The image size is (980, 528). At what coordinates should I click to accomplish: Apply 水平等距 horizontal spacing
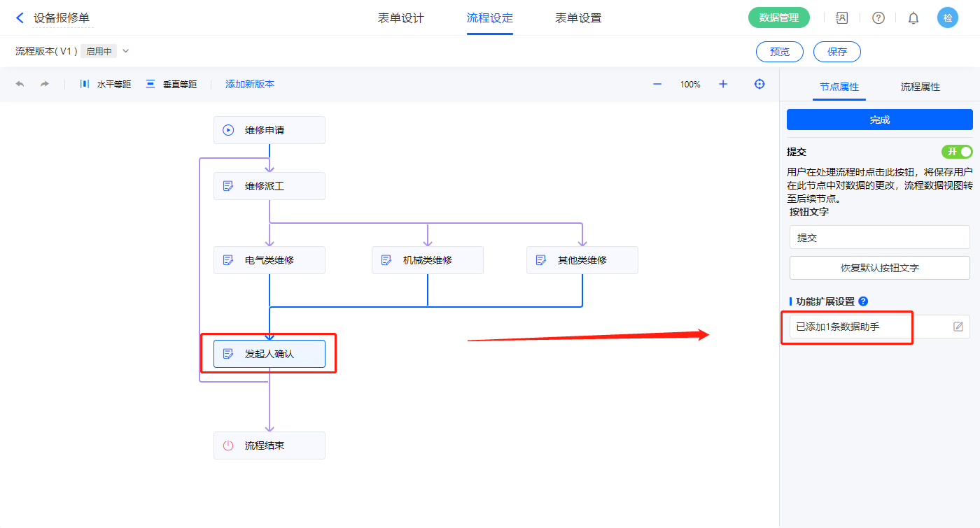[106, 84]
